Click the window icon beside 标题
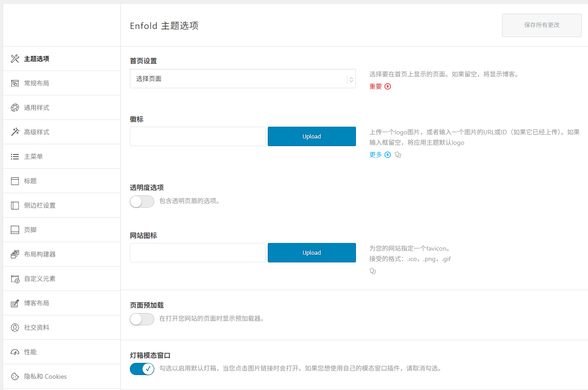Screen dimensions: 588x390 click(x=15, y=181)
